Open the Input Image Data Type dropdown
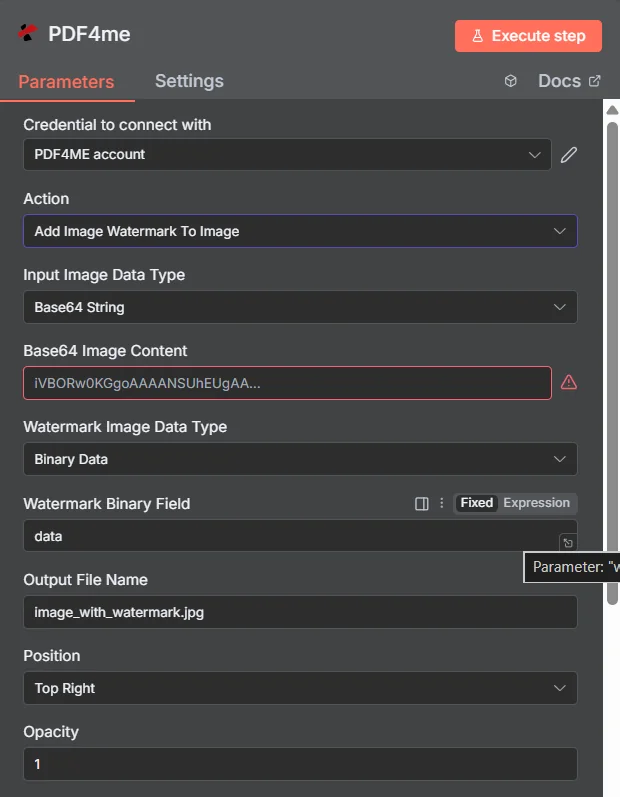The height and width of the screenshot is (797, 620). pos(300,307)
